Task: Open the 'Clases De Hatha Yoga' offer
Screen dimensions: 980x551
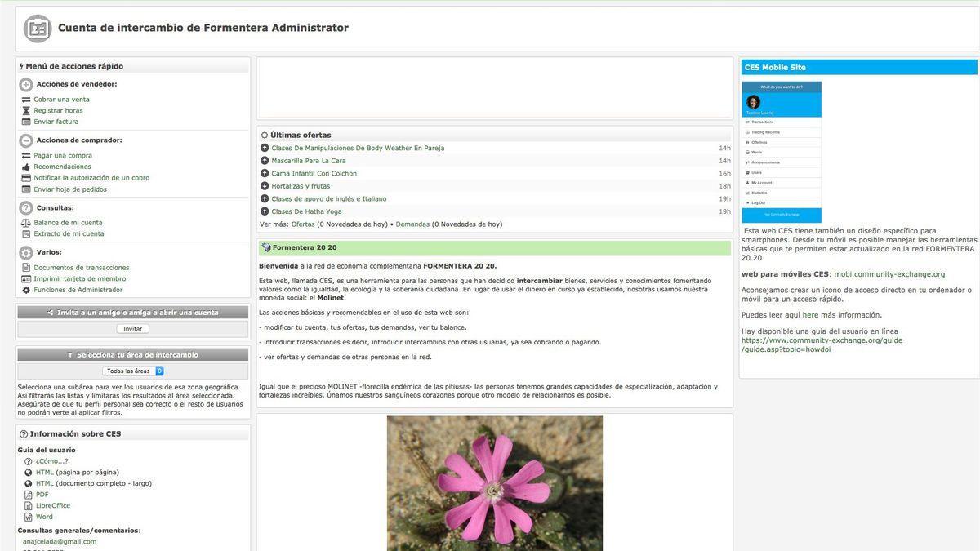Action: point(306,211)
